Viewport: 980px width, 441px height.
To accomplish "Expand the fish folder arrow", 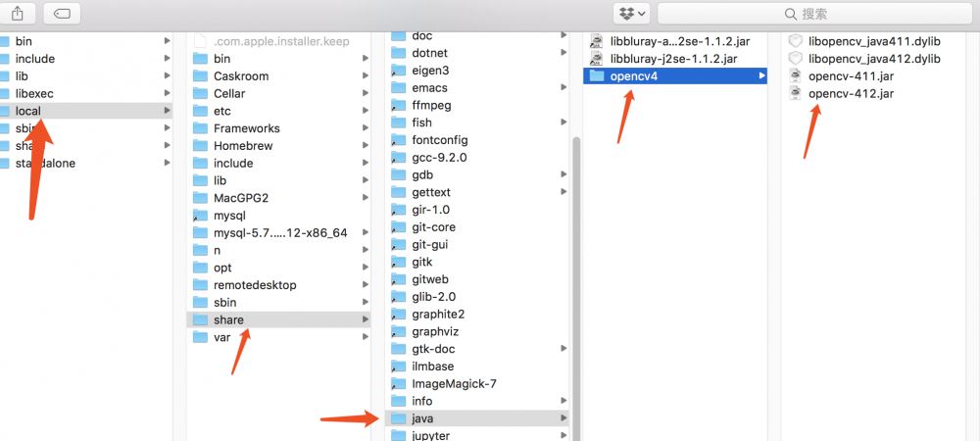I will click(x=563, y=122).
